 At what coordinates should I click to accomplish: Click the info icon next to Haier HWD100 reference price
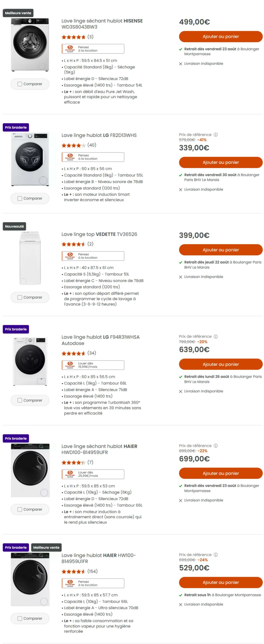pos(215,446)
